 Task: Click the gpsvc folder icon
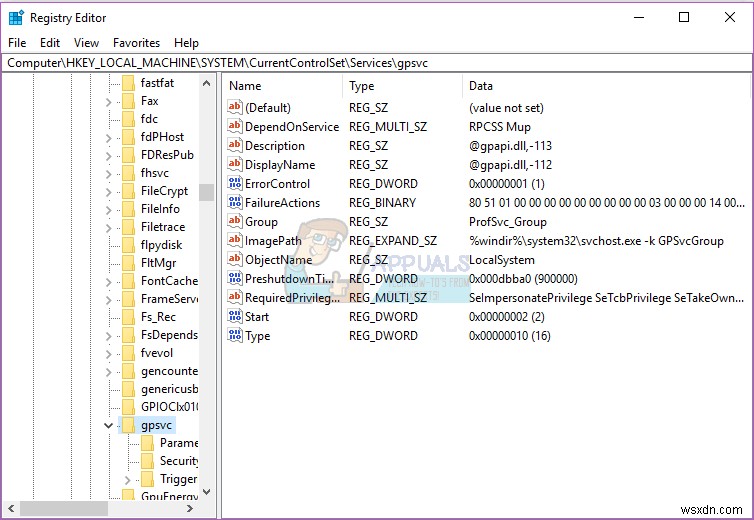[x=128, y=425]
